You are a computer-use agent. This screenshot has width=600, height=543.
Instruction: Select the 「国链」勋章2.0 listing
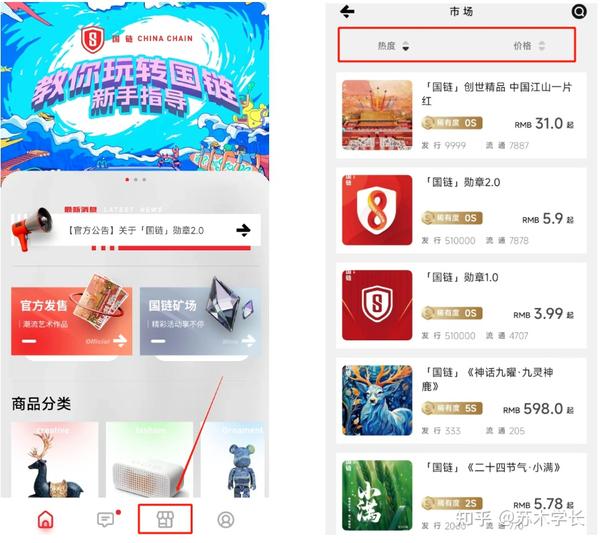point(461,210)
